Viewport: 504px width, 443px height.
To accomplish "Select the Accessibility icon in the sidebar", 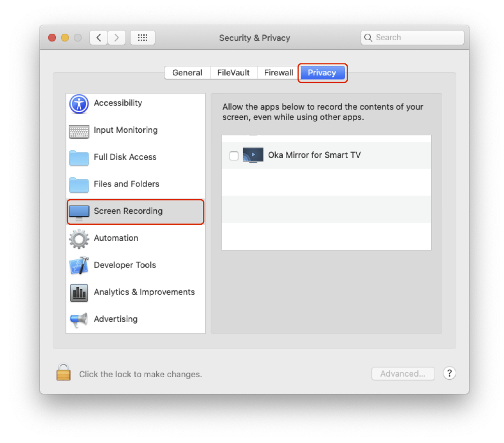I will pyautogui.click(x=79, y=104).
